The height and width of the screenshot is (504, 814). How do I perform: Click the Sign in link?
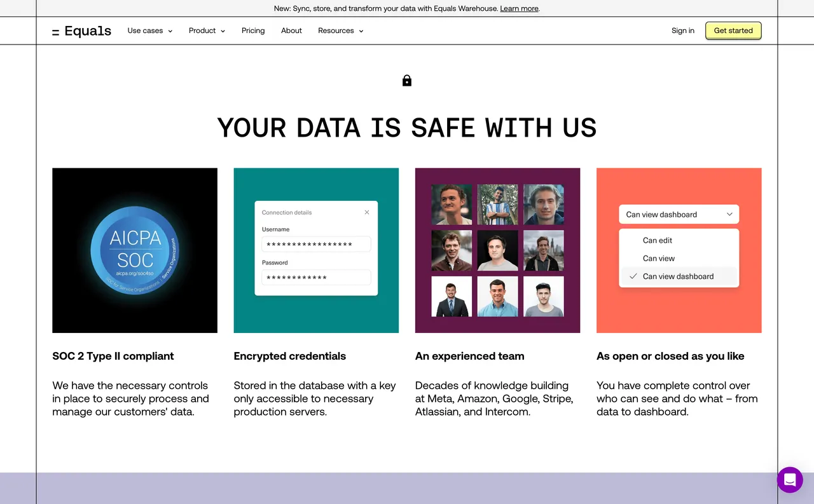pyautogui.click(x=682, y=31)
